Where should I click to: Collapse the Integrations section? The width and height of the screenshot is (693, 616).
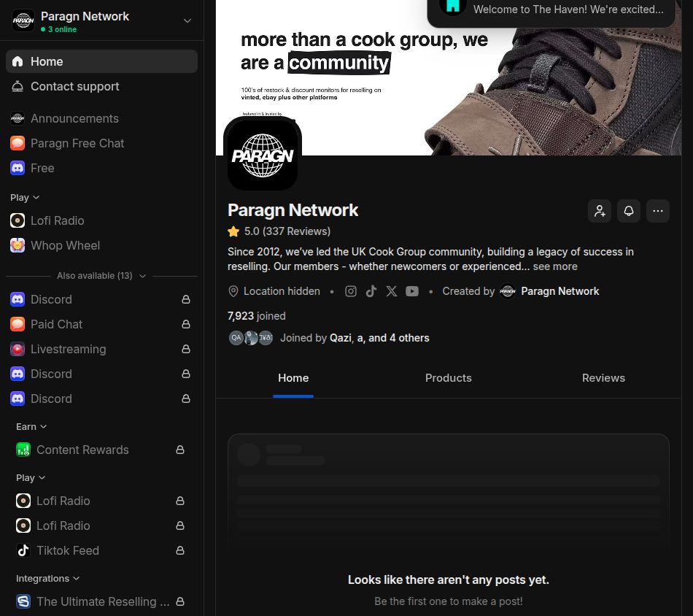pyautogui.click(x=47, y=578)
